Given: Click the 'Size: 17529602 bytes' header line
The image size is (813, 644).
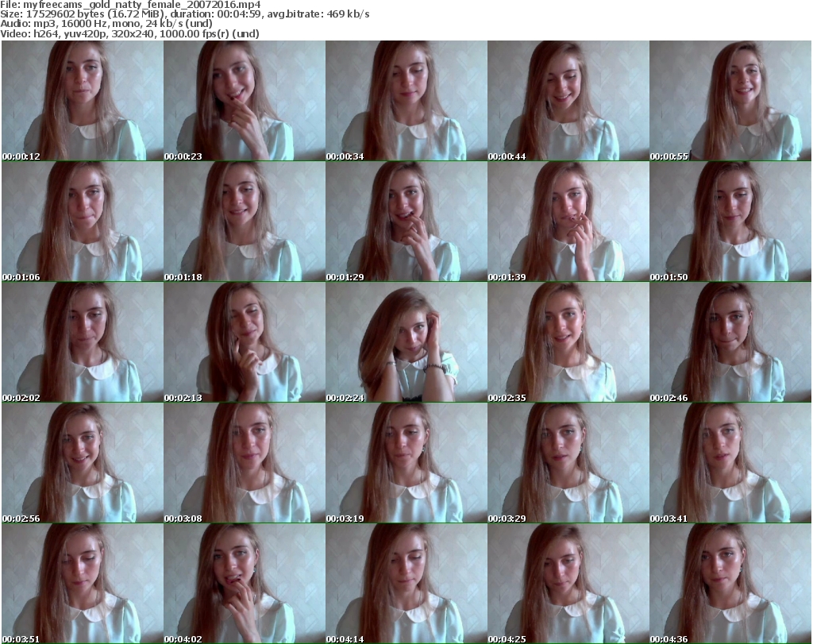Looking at the screenshot, I should pyautogui.click(x=184, y=14).
